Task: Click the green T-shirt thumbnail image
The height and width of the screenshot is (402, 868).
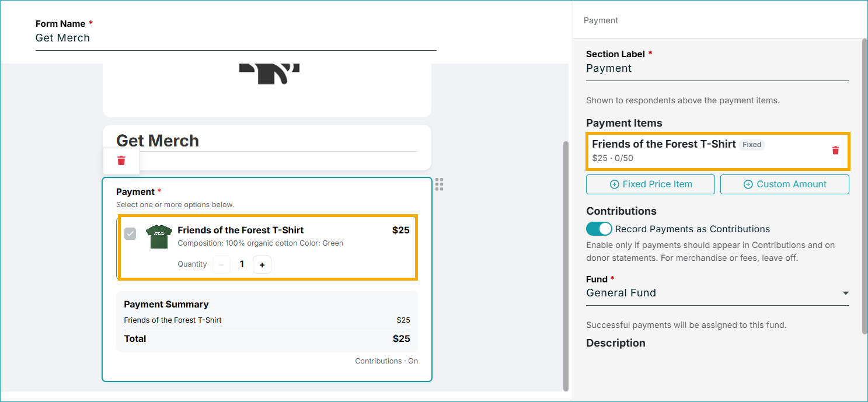Action: tap(159, 236)
